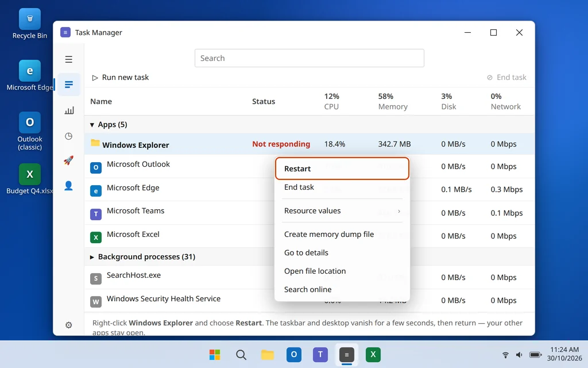Screen dimensions: 588x368
Task: Select the Microsoft Edge desktop shortcut
Action: 30,75
